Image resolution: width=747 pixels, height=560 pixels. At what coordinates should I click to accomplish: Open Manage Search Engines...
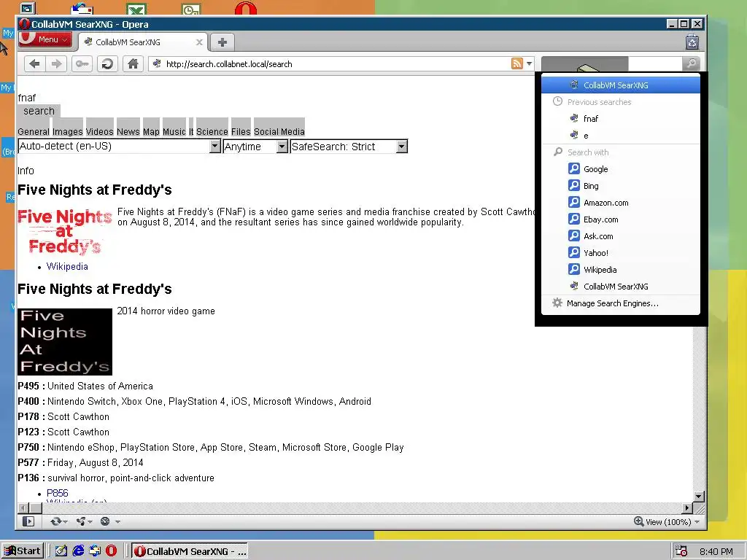(x=620, y=303)
